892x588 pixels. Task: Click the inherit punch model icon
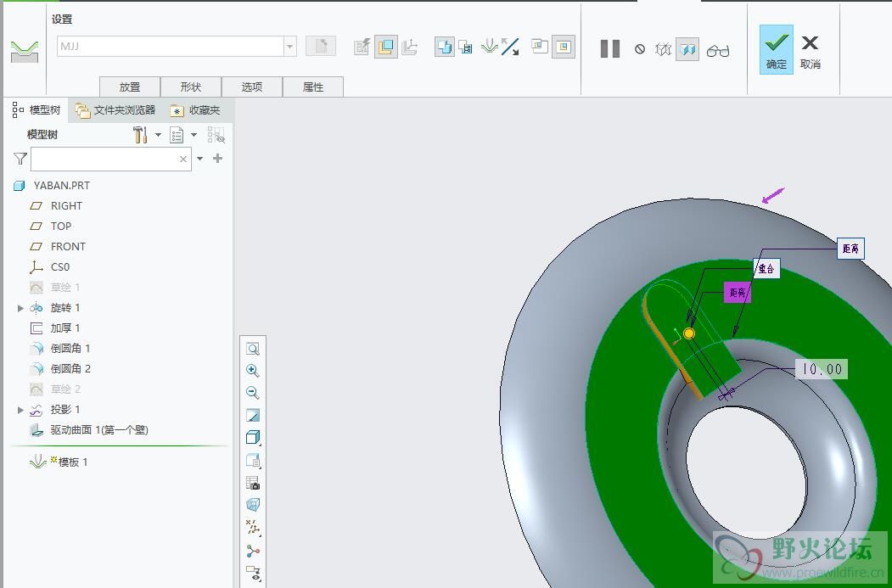pos(465,47)
